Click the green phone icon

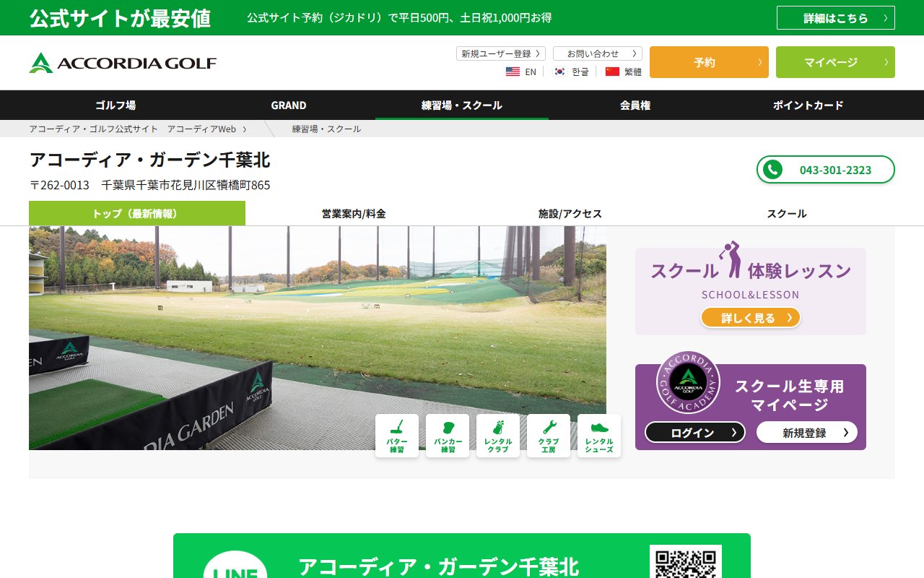click(x=773, y=170)
